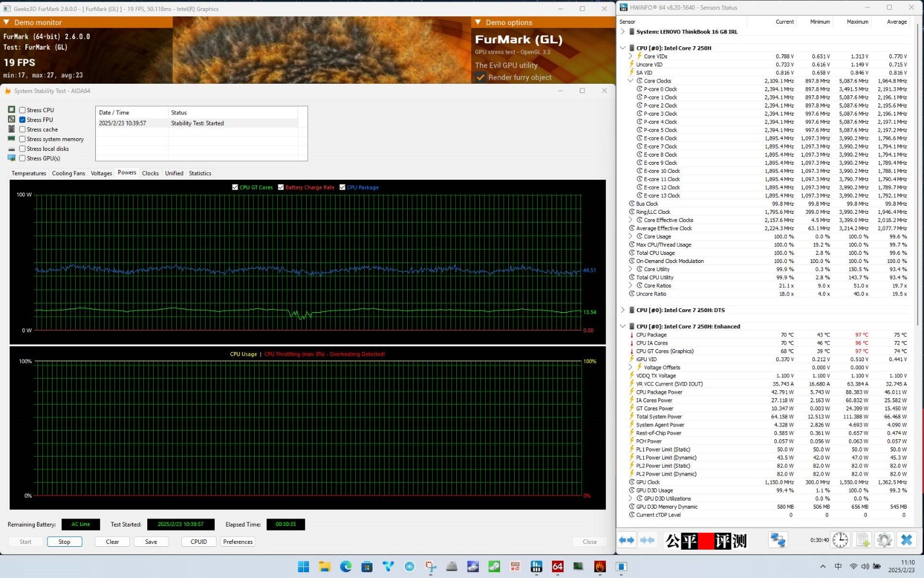The width and height of the screenshot is (924, 578).
Task: Select the CPU Package Power row in HWiNFO
Action: pos(768,392)
